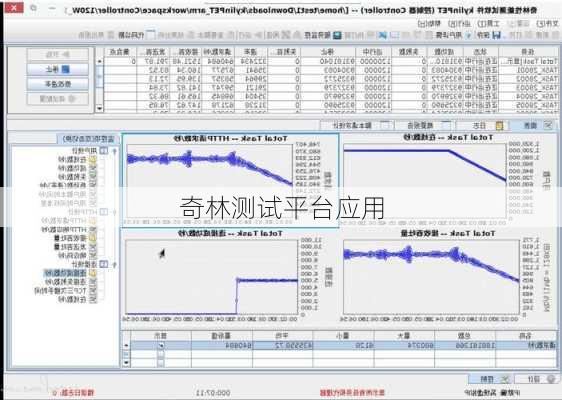Click task table scrollbar up arrow

tap(99, 61)
